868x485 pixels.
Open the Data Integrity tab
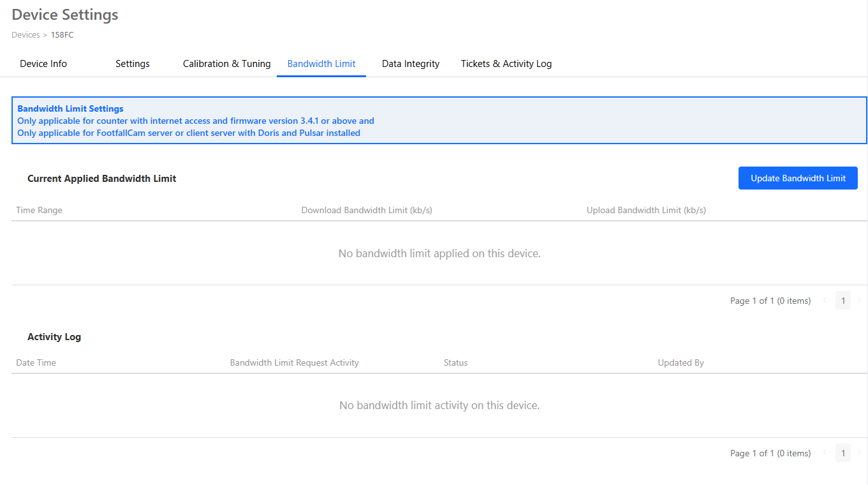(x=410, y=63)
